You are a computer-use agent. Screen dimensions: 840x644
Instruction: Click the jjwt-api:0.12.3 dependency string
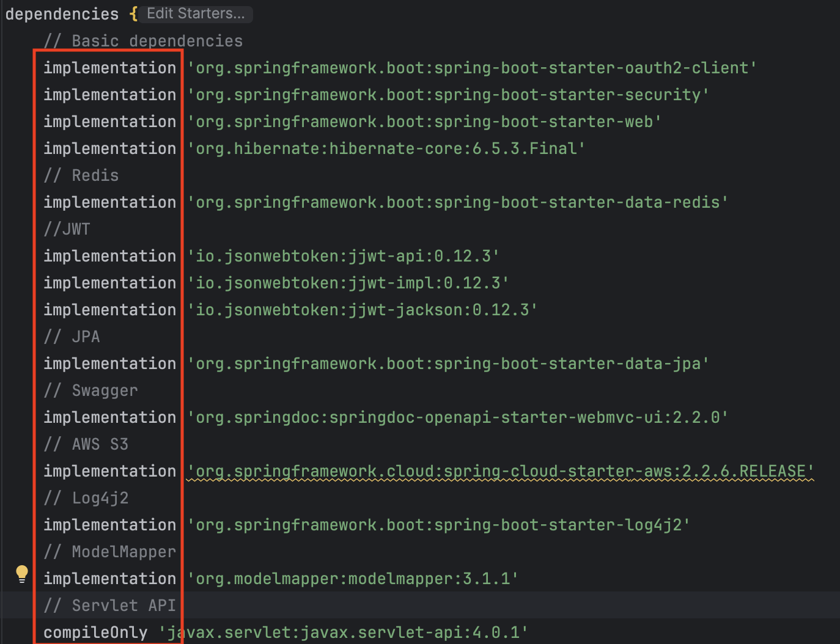coord(343,256)
